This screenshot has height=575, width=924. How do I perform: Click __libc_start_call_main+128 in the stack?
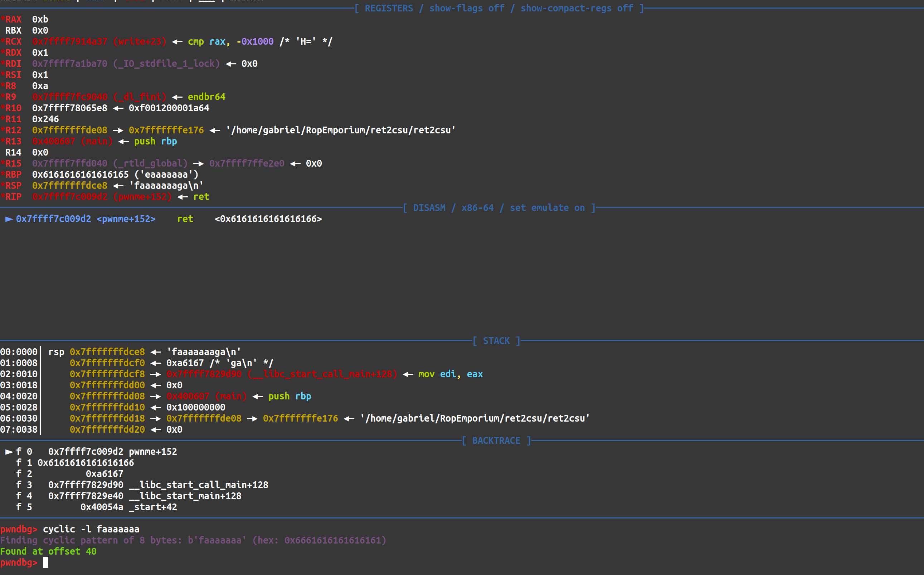point(322,374)
